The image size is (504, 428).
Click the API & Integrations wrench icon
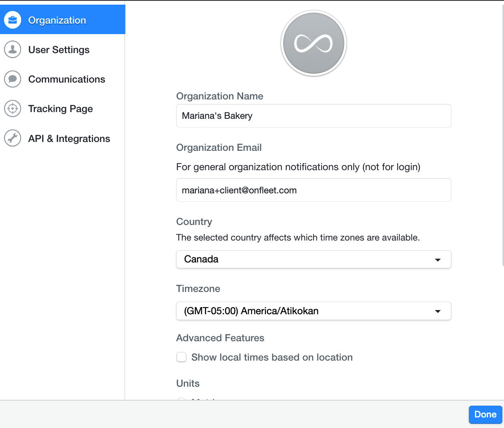(13, 138)
